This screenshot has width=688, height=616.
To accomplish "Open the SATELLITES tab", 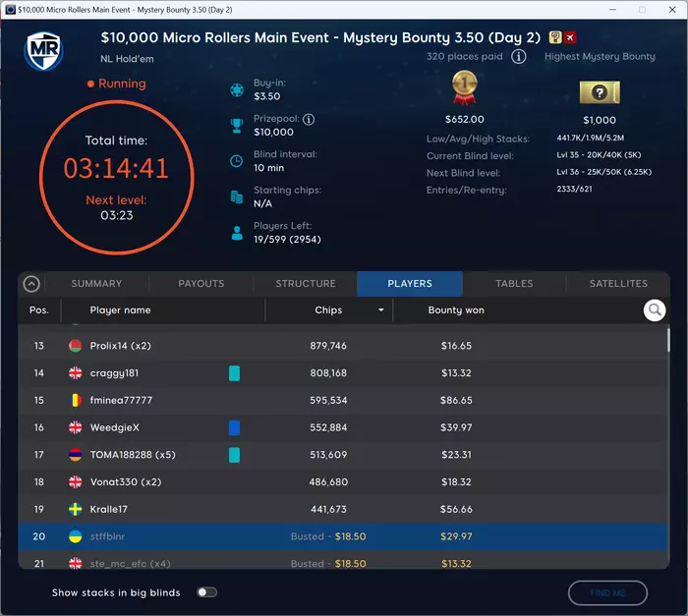I will pyautogui.click(x=618, y=283).
